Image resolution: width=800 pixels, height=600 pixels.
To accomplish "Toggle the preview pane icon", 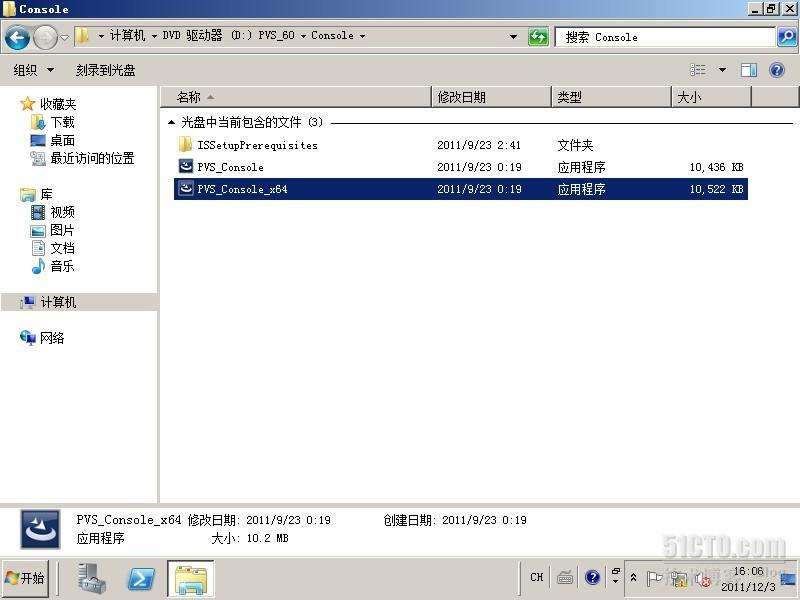I will pyautogui.click(x=748, y=70).
